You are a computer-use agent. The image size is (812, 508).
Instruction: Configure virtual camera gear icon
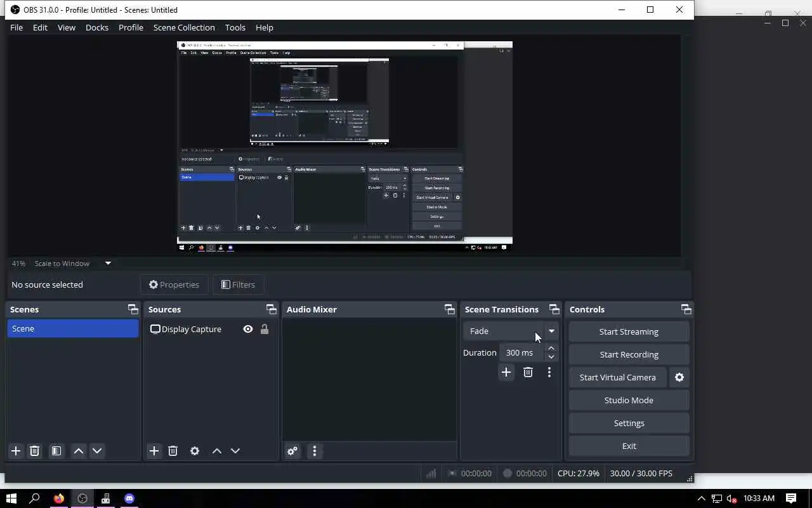679,377
